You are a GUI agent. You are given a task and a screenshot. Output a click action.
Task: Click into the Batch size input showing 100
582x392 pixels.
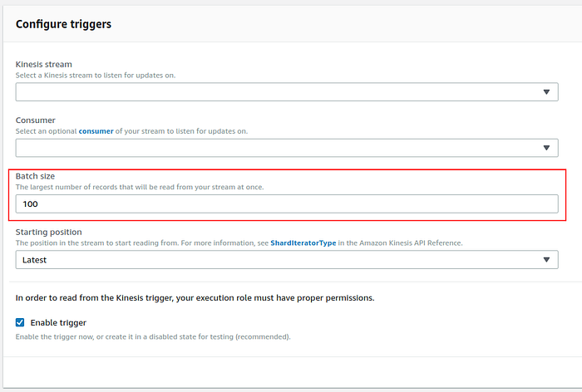pos(287,204)
